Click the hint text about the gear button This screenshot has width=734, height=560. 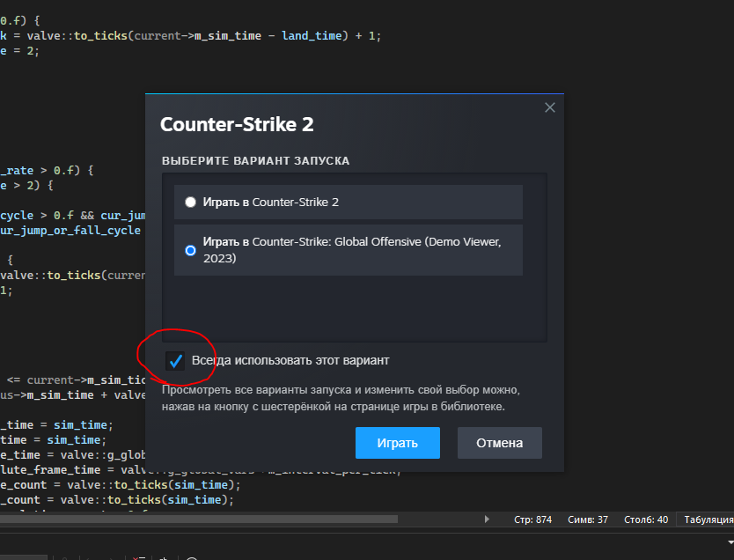tap(341, 398)
